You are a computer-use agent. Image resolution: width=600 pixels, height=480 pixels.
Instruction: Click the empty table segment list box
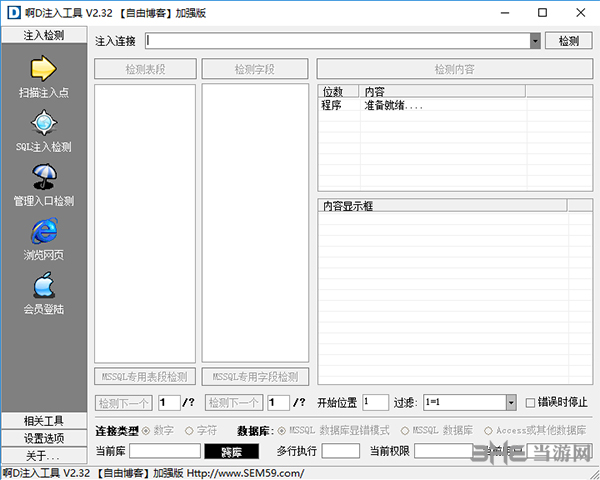[x=145, y=224]
